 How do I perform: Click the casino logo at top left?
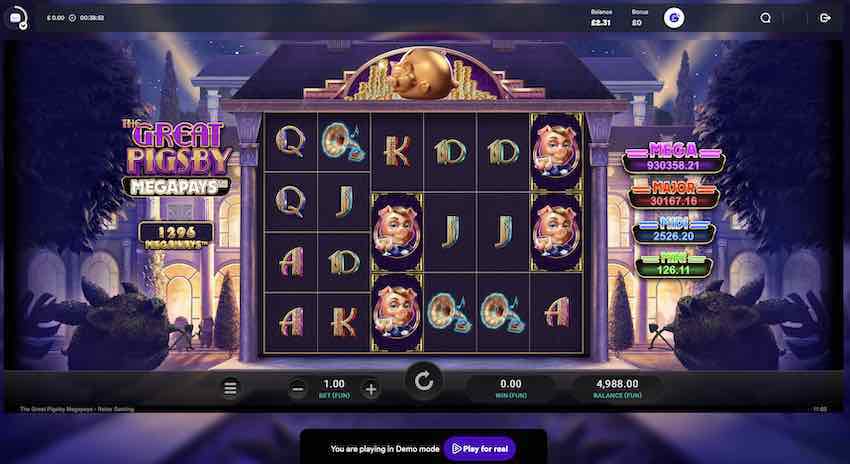pos(17,18)
